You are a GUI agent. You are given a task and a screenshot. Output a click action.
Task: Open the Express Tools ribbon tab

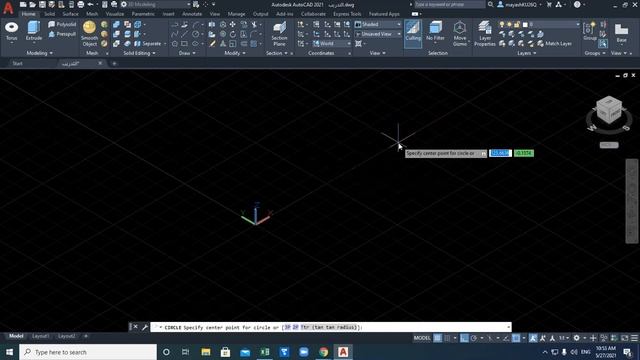(347, 14)
